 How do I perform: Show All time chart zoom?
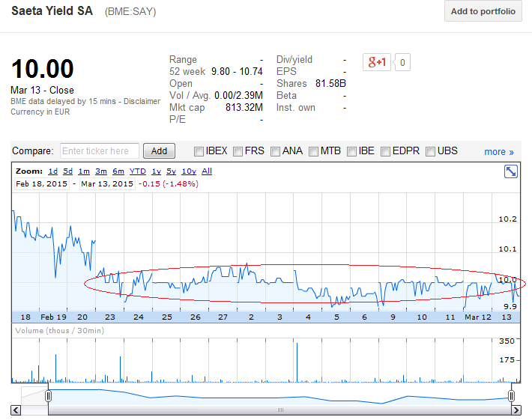[x=207, y=171]
